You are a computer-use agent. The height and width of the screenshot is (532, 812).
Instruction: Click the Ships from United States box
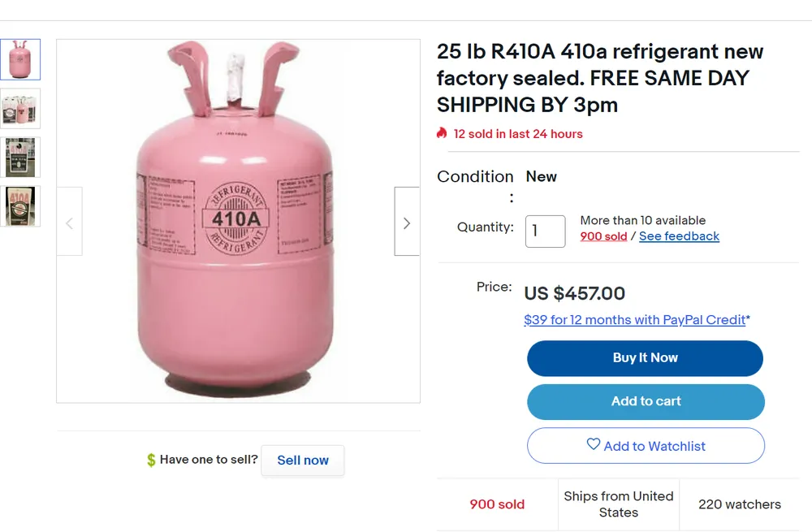tap(619, 504)
